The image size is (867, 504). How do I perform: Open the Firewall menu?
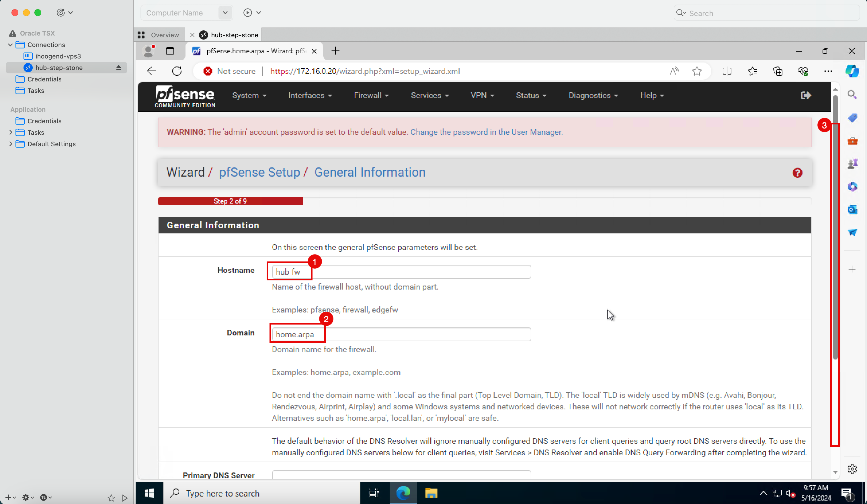pos(371,95)
